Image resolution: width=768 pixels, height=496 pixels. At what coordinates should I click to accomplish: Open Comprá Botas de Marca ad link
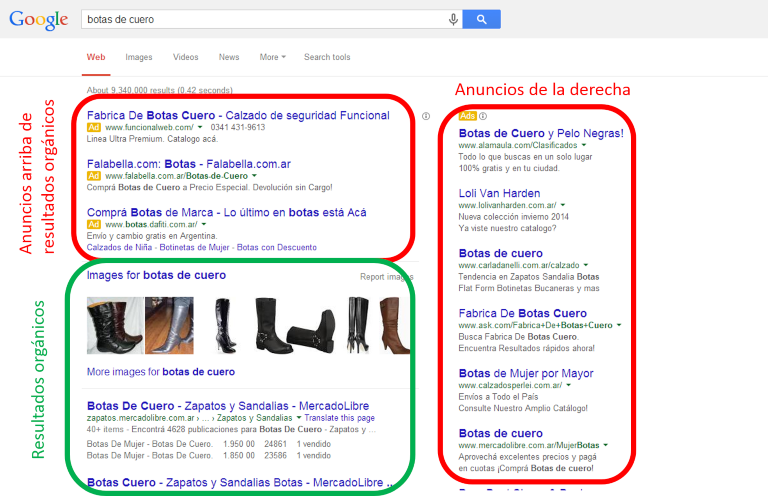click(x=226, y=213)
